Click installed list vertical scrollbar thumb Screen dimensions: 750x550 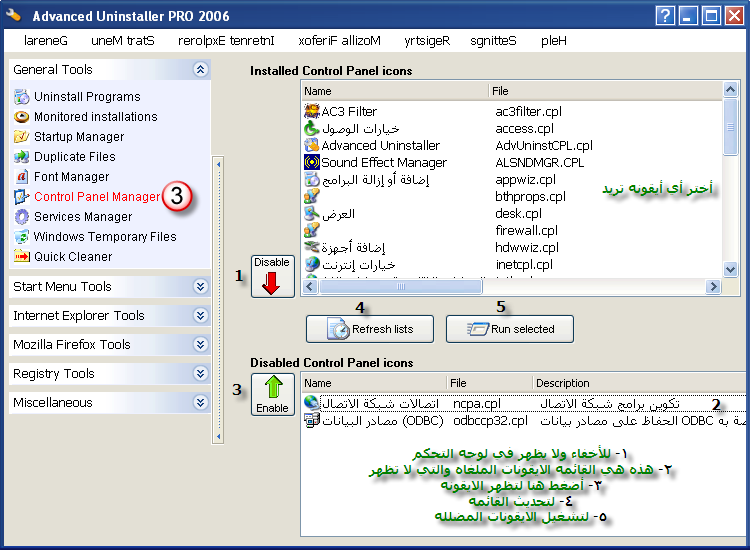point(730,127)
